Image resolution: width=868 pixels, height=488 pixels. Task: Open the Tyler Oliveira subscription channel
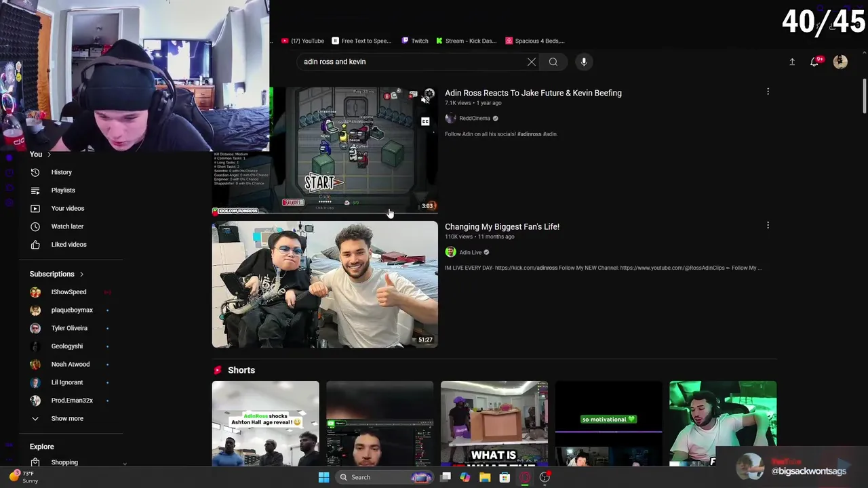[69, 328]
